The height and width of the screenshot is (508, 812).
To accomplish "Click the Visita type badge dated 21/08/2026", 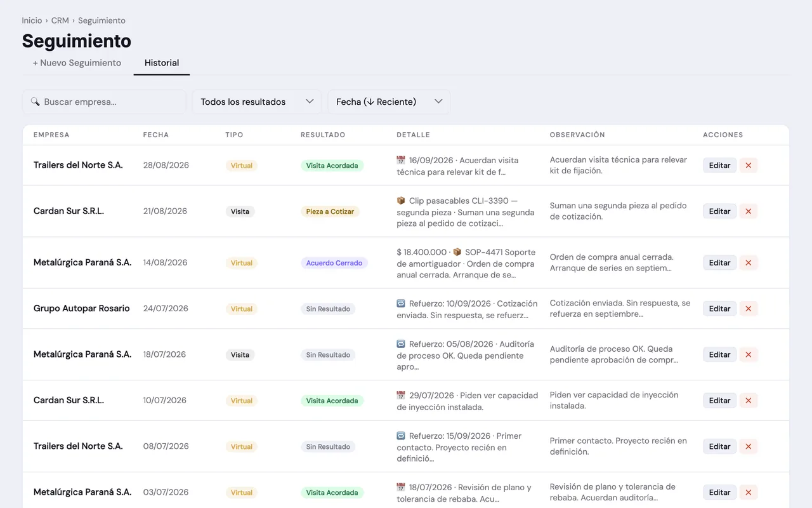I will 240,211.
